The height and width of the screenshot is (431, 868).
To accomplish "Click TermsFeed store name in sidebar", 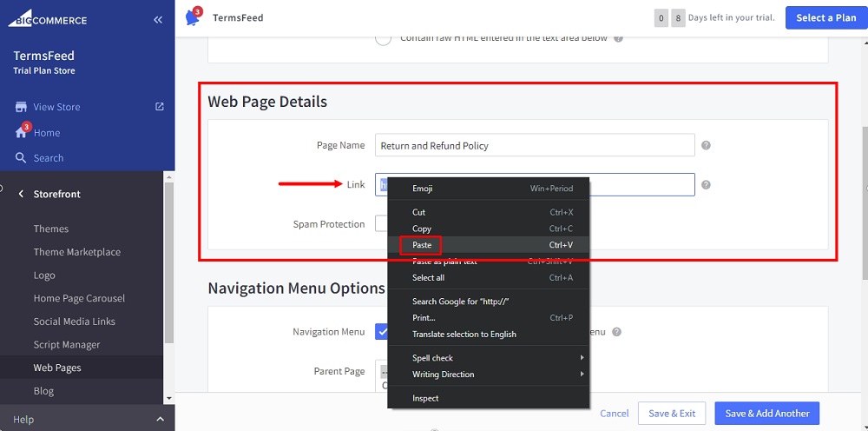I will (x=43, y=56).
